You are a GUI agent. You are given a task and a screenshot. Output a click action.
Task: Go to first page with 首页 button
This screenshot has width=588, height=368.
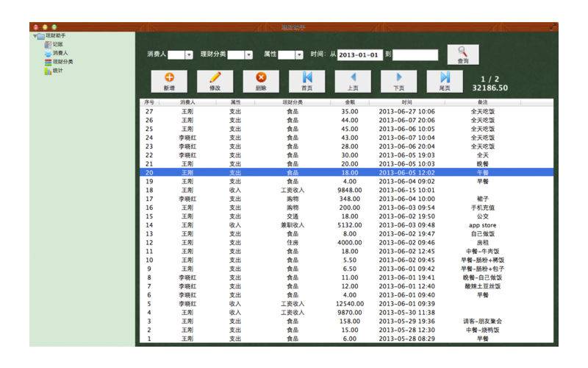click(306, 80)
